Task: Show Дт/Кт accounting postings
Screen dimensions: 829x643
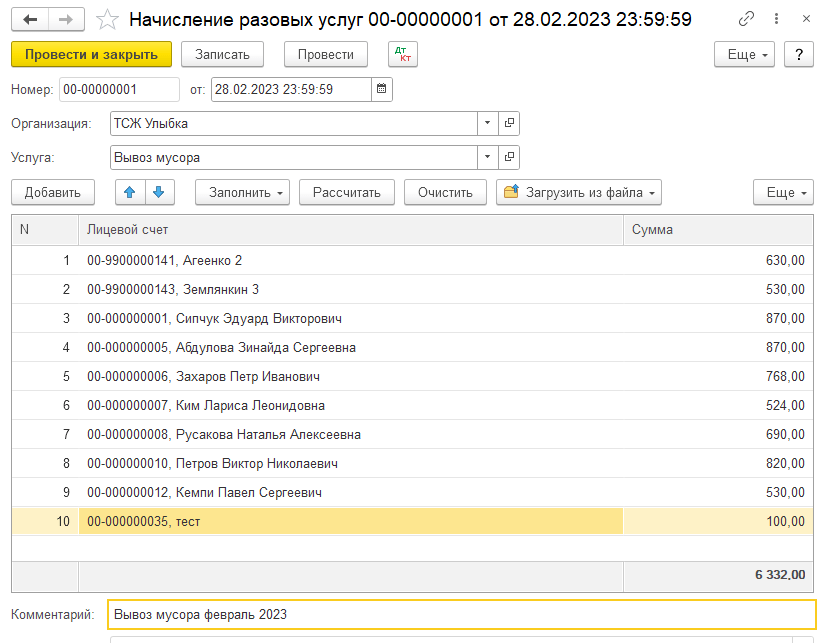Action: pos(403,54)
